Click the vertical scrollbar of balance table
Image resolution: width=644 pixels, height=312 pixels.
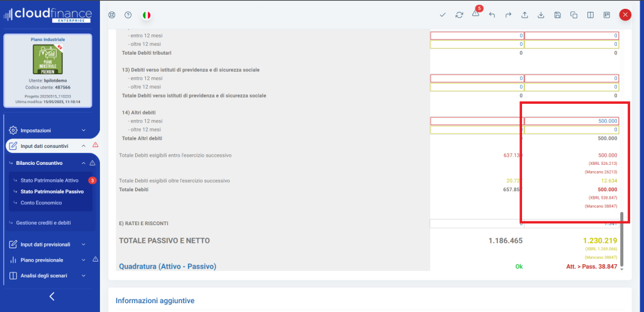pos(623,238)
